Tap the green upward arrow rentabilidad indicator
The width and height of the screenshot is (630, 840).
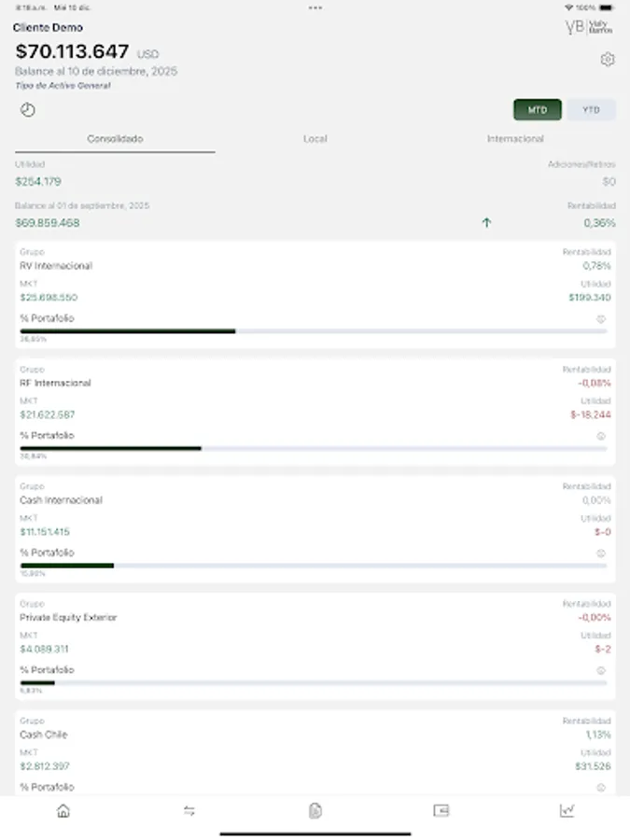[x=486, y=223]
